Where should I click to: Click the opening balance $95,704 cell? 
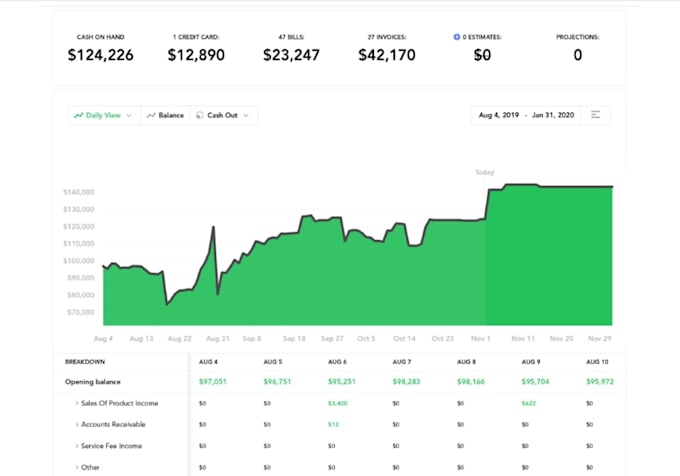(x=536, y=381)
